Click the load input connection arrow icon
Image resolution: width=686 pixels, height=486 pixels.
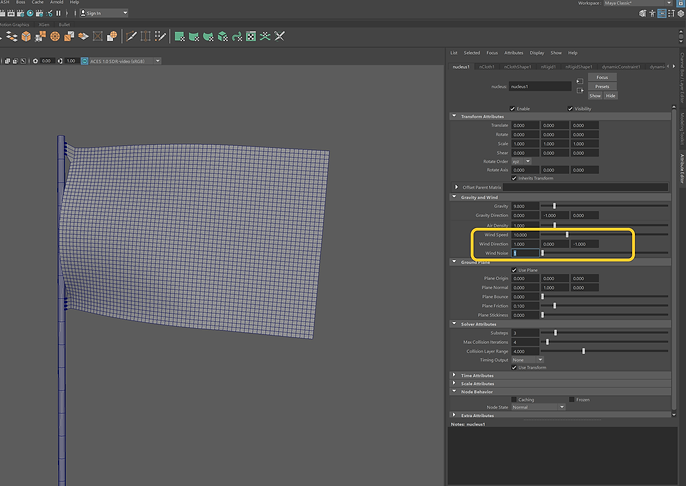click(x=580, y=81)
